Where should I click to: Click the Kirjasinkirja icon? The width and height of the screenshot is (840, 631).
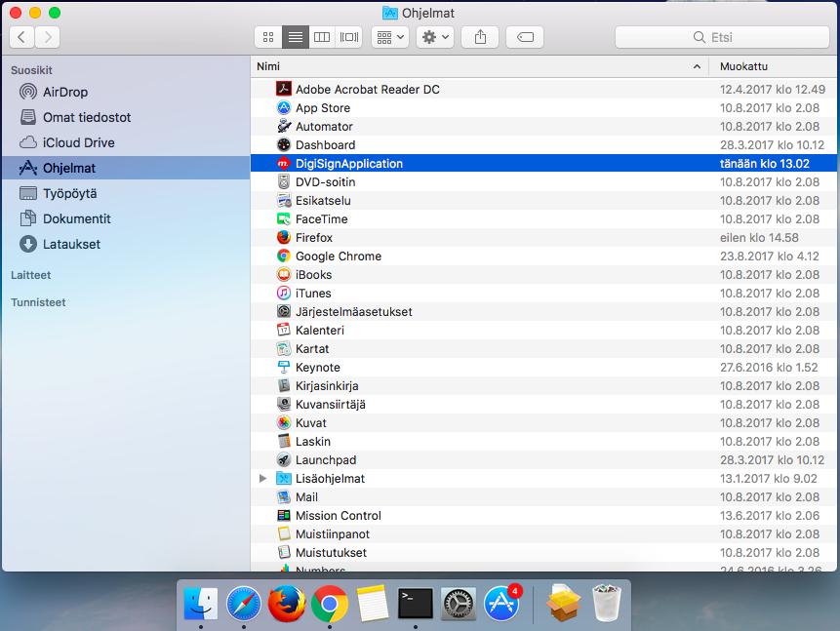click(x=283, y=385)
